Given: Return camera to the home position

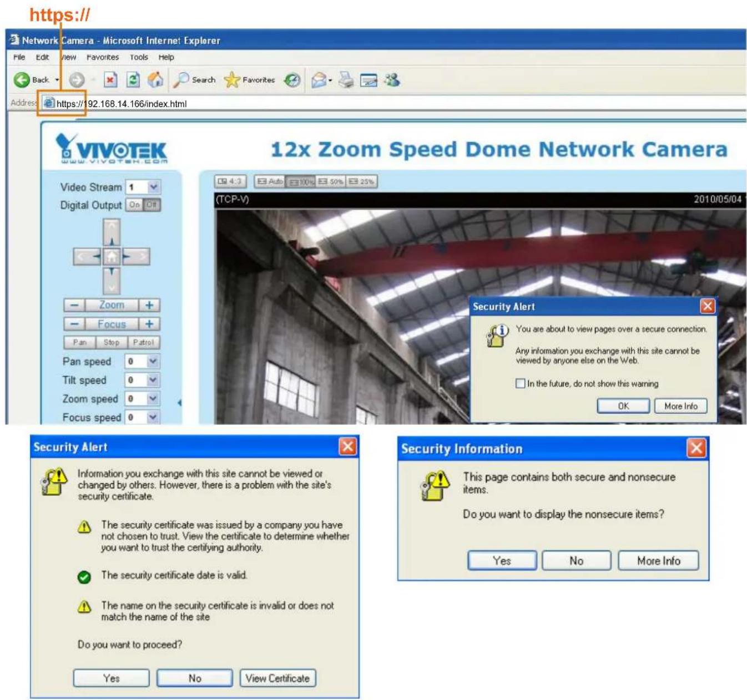Looking at the screenshot, I should (112, 256).
